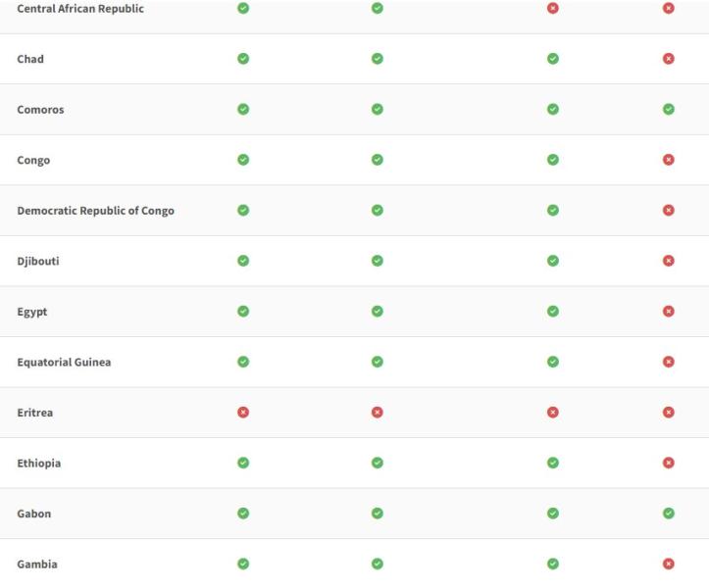
Task: Click Eritrea's red cross in the first column
Action: pos(243,413)
